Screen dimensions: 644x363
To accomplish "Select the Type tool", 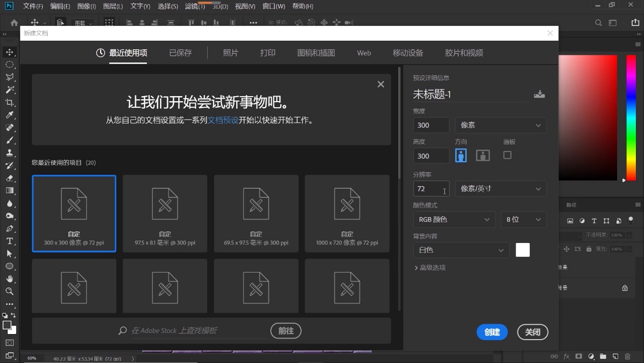I will [x=10, y=240].
